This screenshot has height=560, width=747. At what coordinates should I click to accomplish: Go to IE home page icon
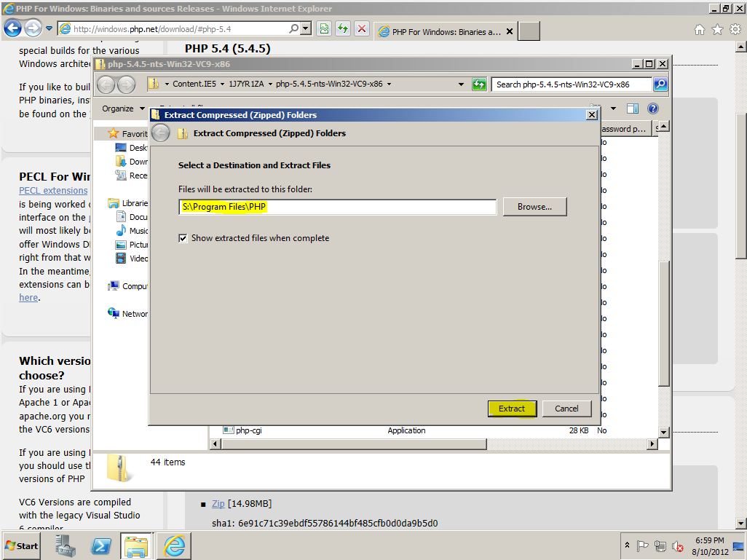[700, 30]
